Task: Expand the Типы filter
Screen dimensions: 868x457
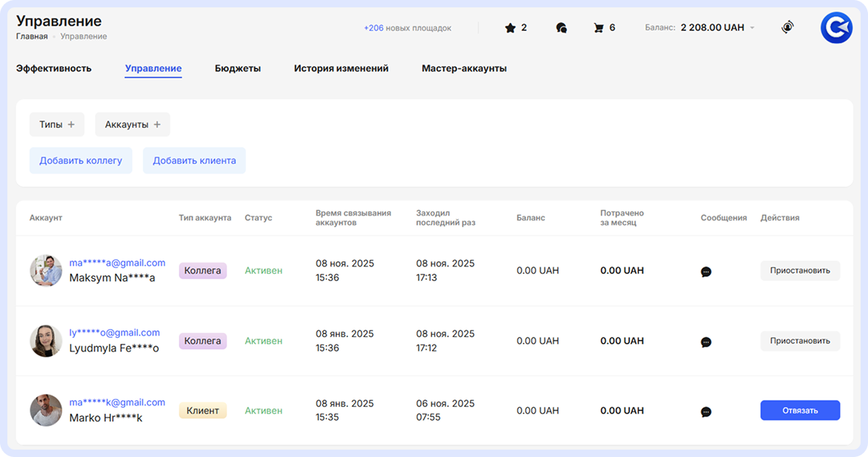Action: tap(57, 125)
